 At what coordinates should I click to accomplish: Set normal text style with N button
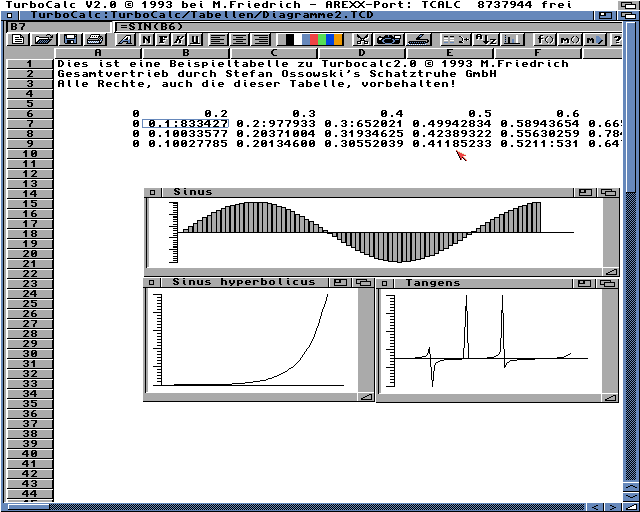click(x=146, y=40)
